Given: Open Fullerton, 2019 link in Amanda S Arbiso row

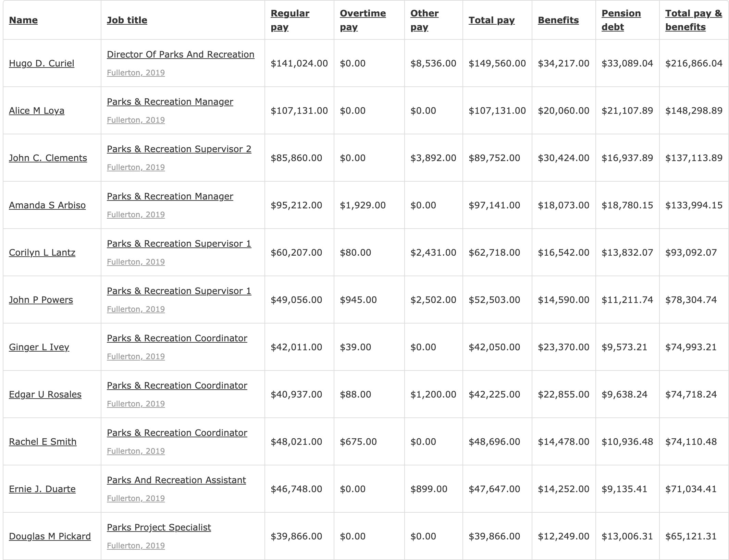Looking at the screenshot, I should 136,215.
